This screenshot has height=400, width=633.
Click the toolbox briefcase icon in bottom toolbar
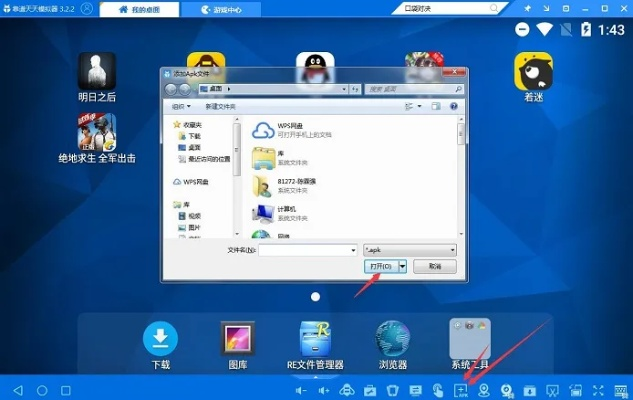[370, 390]
